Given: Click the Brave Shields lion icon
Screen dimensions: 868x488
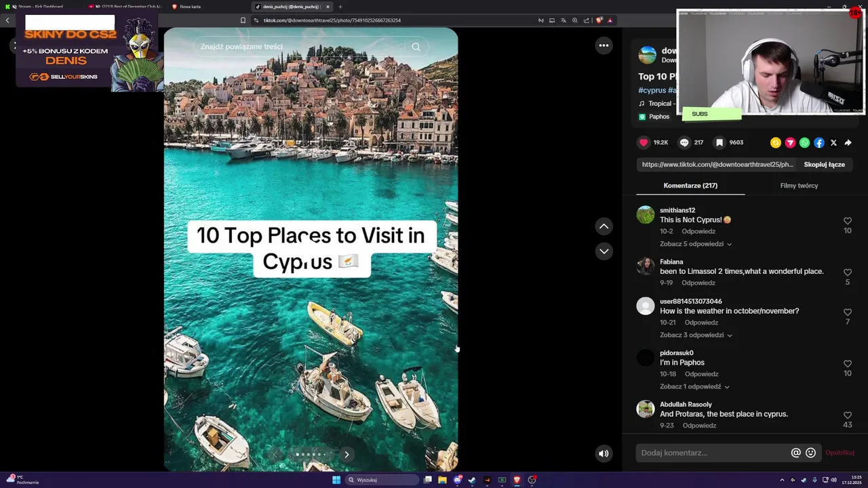Looking at the screenshot, I should click(599, 20).
